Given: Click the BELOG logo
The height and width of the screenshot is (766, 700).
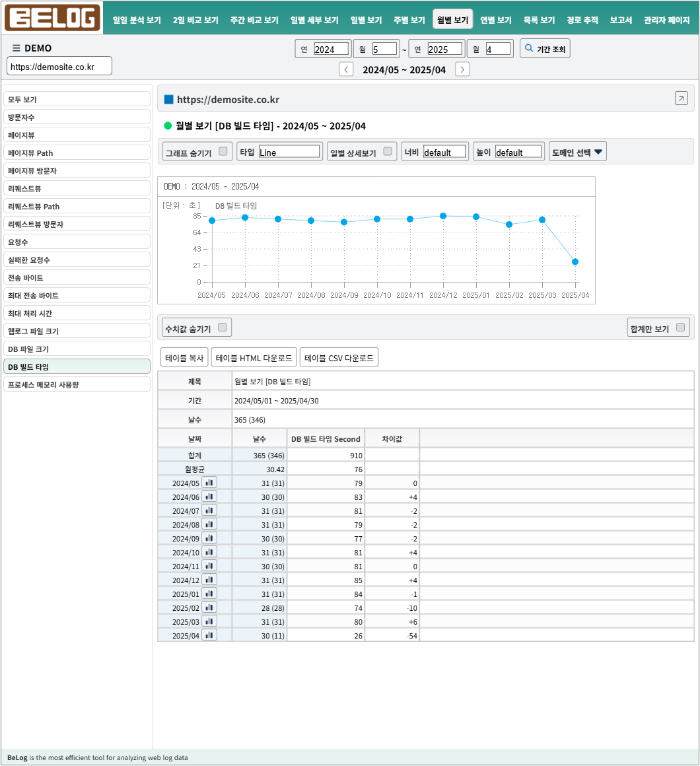Looking at the screenshot, I should point(52,18).
